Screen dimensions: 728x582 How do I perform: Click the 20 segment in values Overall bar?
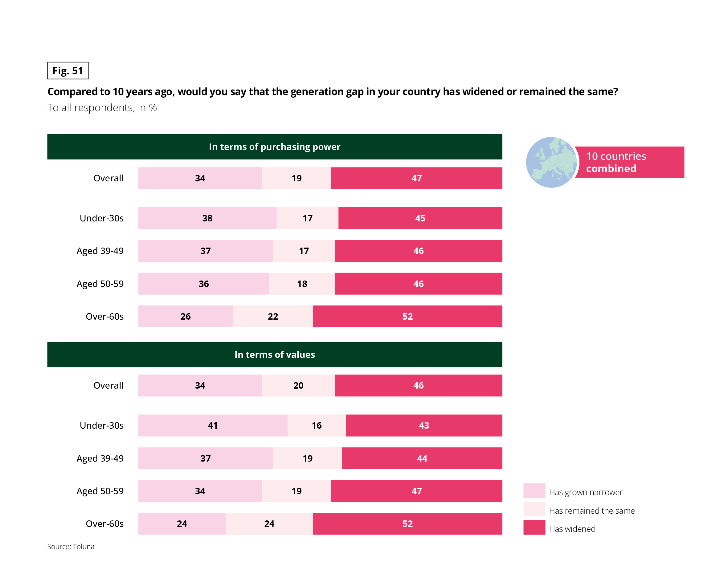tap(298, 385)
